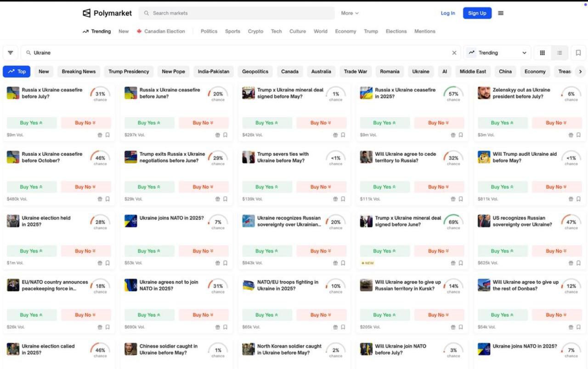Screen dimensions: 588x369
Task: Open the Trending sort dropdown
Action: [x=497, y=53]
